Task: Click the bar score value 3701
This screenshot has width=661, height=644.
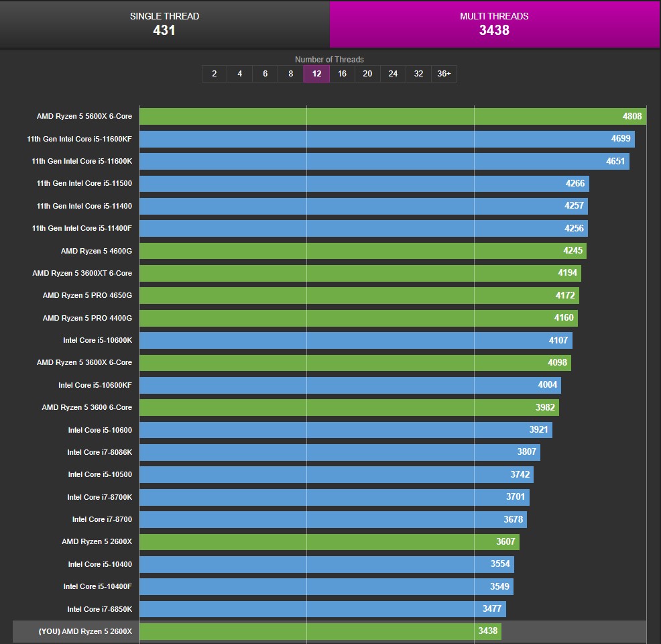Action: pyautogui.click(x=515, y=497)
